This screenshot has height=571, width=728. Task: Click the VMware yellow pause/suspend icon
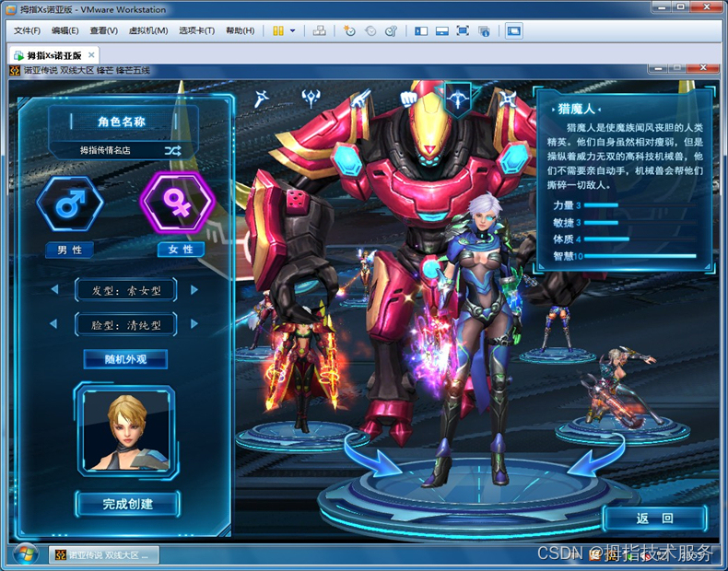click(x=278, y=31)
